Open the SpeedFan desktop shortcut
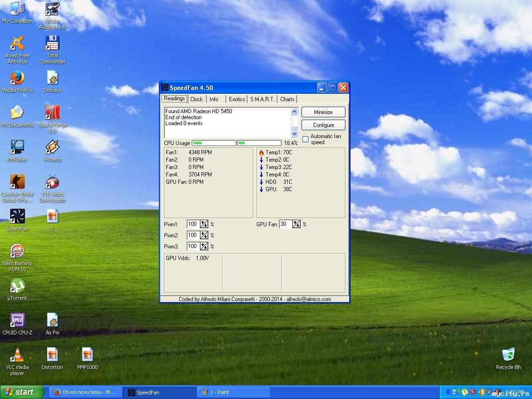Image resolution: width=532 pixels, height=399 pixels. click(x=17, y=216)
